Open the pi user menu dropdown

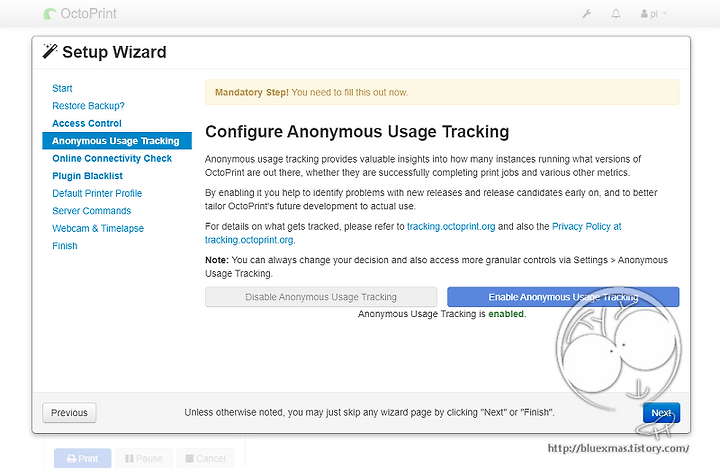tap(653, 14)
